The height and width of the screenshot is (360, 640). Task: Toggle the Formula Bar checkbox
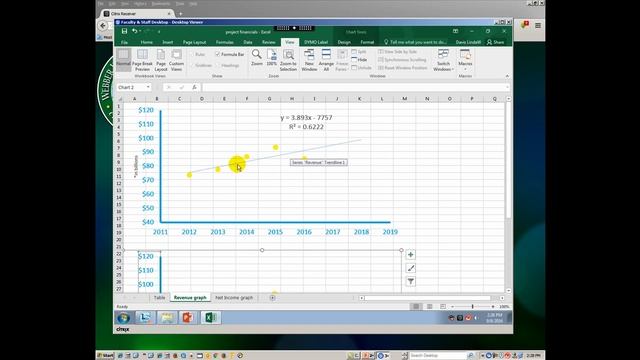pyautogui.click(x=218, y=54)
